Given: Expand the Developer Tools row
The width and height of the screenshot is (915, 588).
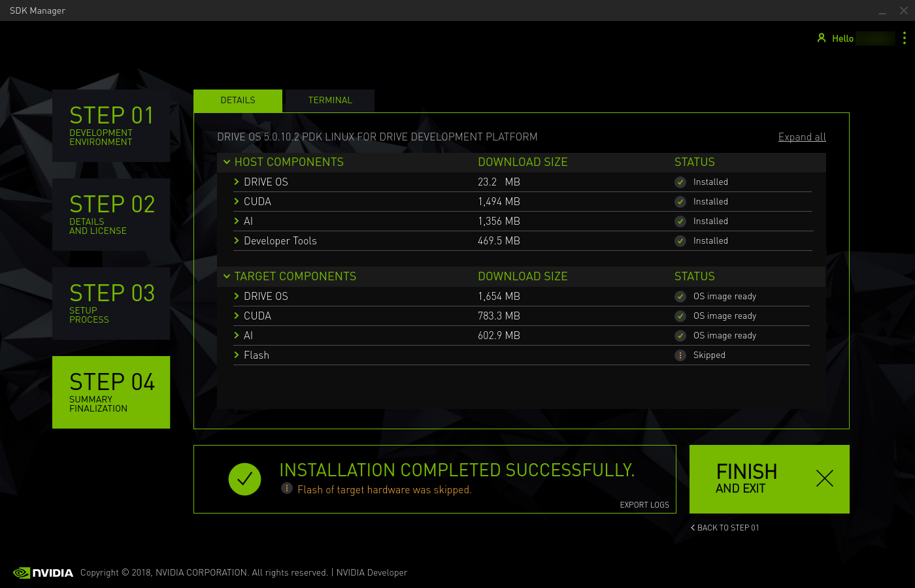Looking at the screenshot, I should [x=237, y=241].
